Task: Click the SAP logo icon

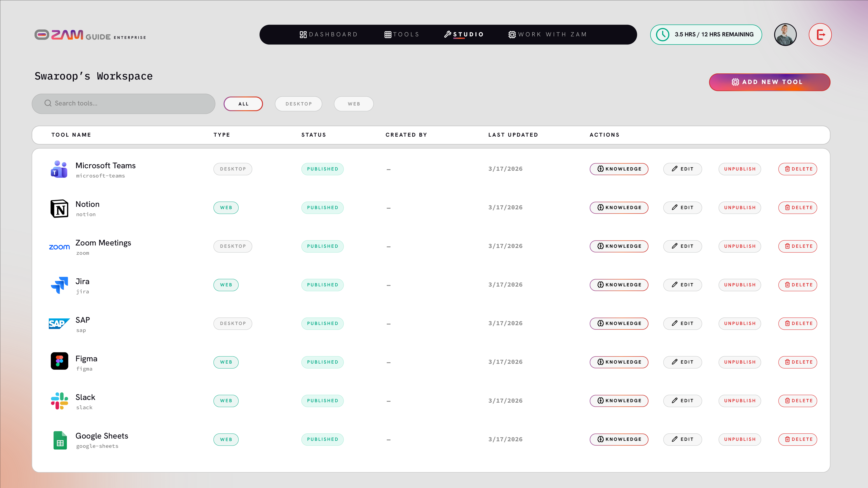Action: [59, 324]
